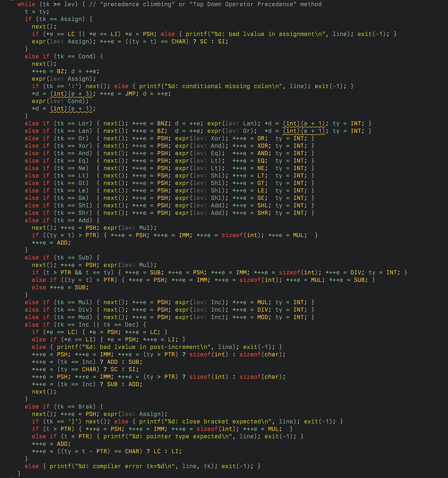Click the underlined (int)(e + 3) expression
This screenshot has height=478, width=448.
pos(72,93)
